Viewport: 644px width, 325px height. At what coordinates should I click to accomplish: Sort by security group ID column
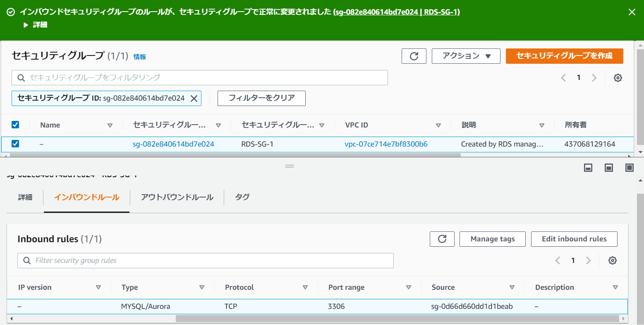(218, 125)
